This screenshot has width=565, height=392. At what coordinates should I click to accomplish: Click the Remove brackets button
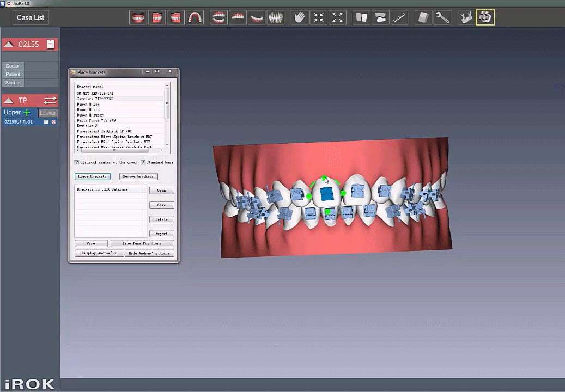click(x=138, y=176)
